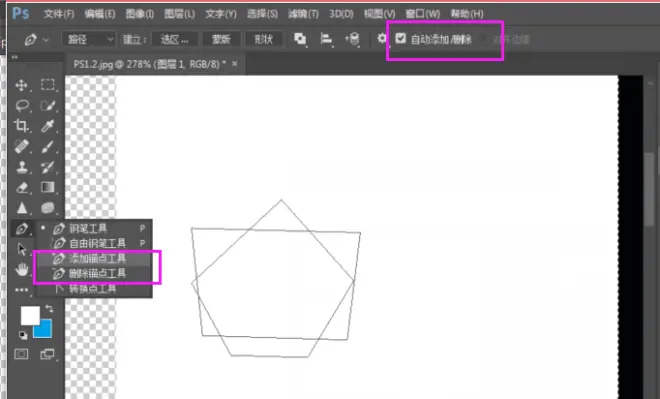Open the three-dots Edit Toolbar button
660x399 pixels.
coord(21,290)
